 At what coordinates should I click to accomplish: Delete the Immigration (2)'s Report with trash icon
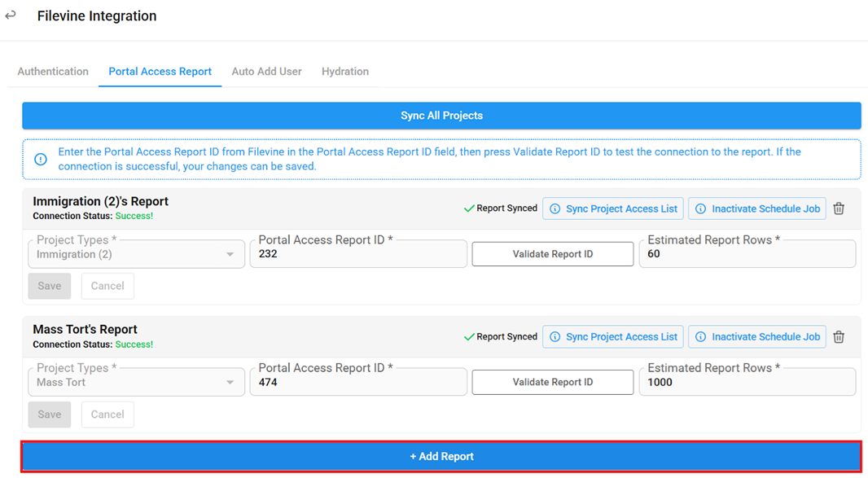[x=839, y=208]
